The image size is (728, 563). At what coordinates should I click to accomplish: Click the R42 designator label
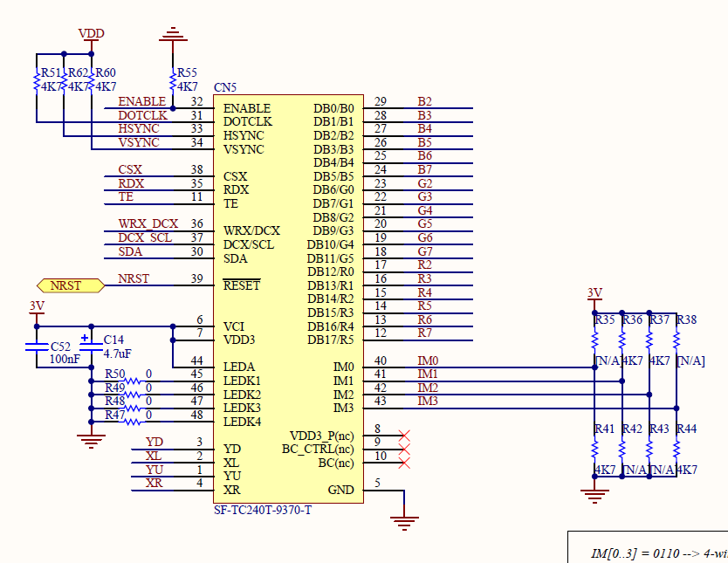tap(632, 429)
